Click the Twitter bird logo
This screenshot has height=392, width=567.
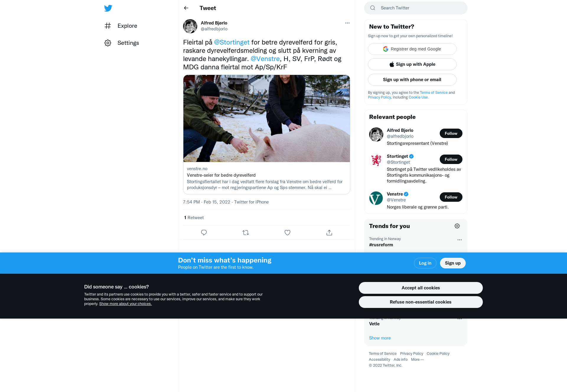[108, 8]
